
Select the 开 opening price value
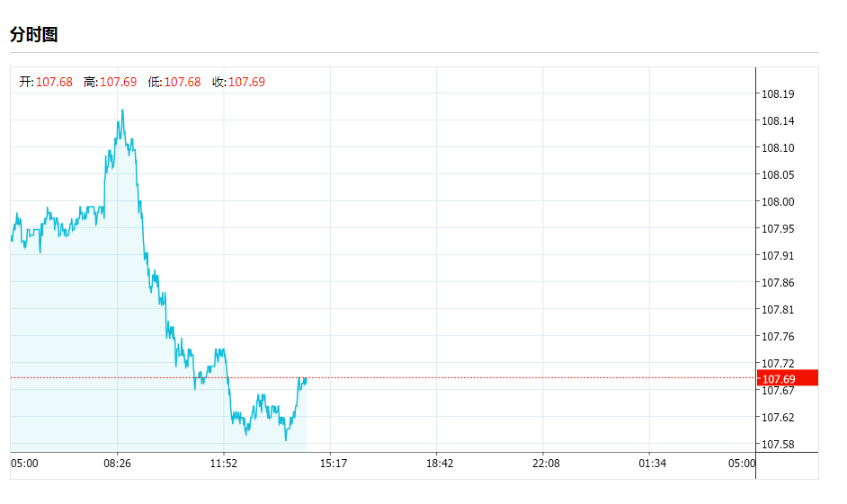click(54, 83)
